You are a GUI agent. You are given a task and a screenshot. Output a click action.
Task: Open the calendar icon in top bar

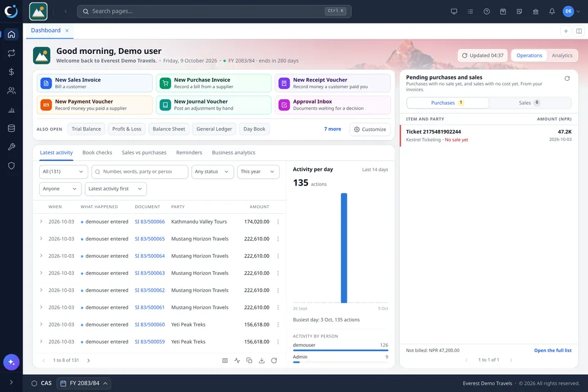(x=503, y=11)
